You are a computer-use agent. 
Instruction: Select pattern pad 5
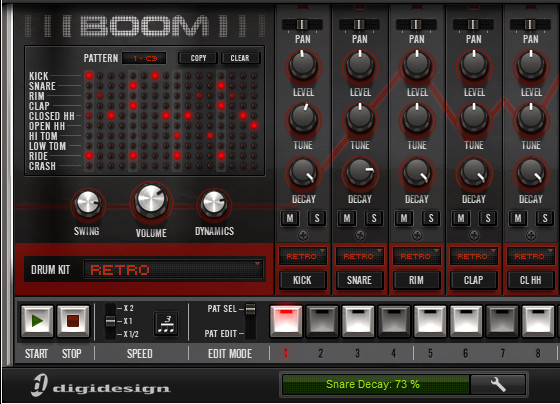point(430,321)
